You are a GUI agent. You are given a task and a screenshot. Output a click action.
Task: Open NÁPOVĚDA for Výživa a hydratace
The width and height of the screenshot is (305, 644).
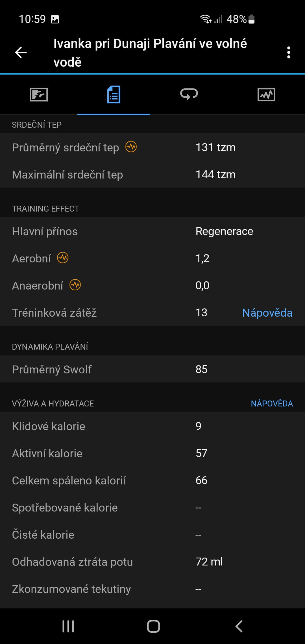[272, 403]
